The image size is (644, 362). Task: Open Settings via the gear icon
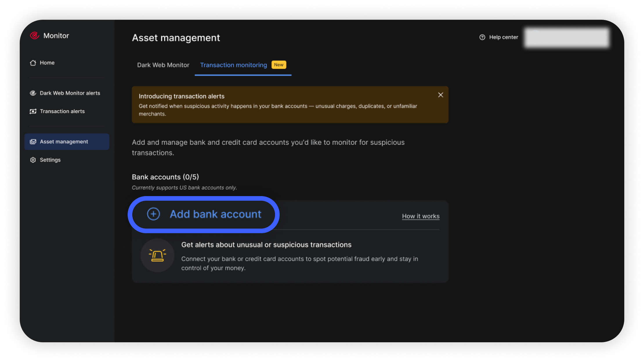[33, 160]
